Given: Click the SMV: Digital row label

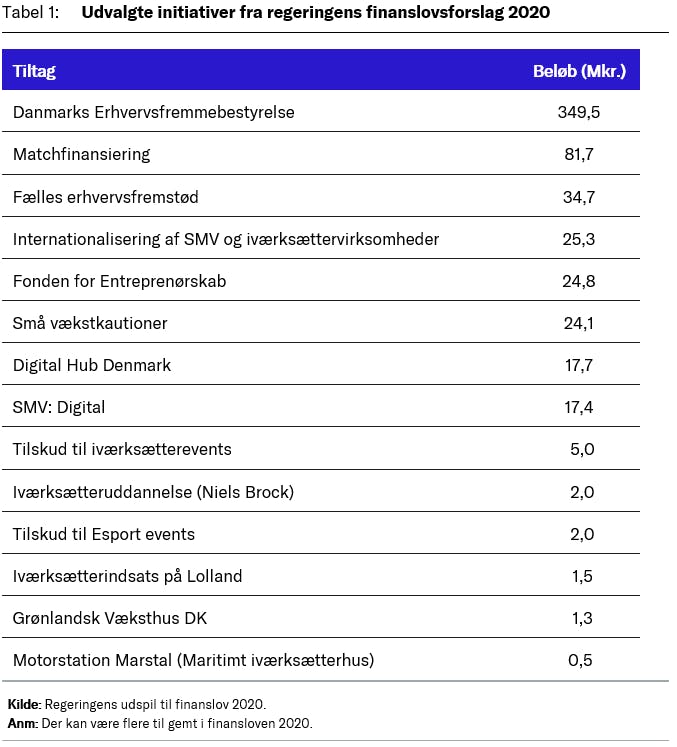Looking at the screenshot, I should [x=58, y=407].
